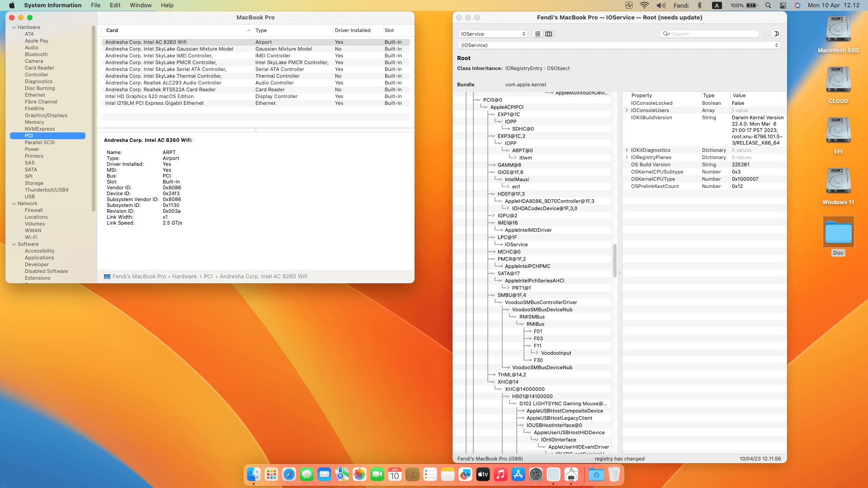Open Photos from the Dock
Screen dimensions: 868x488
[359, 474]
